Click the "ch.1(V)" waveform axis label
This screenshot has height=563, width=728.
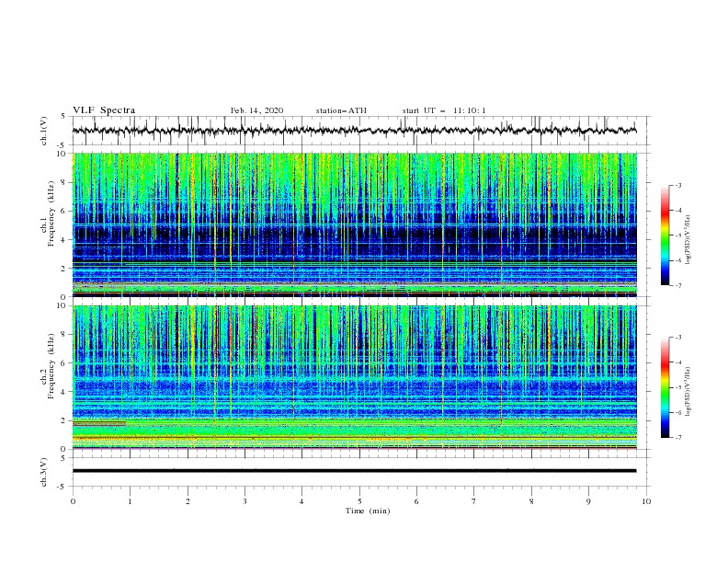44,131
